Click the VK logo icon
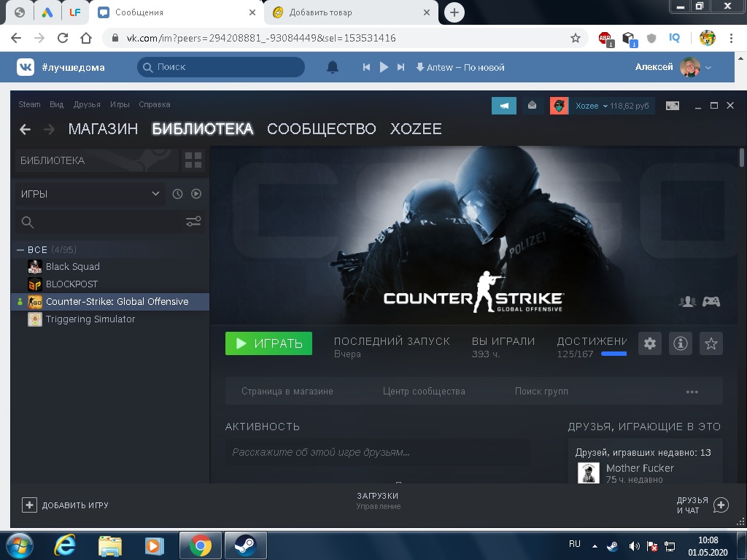This screenshot has width=747, height=560. pos(26,67)
